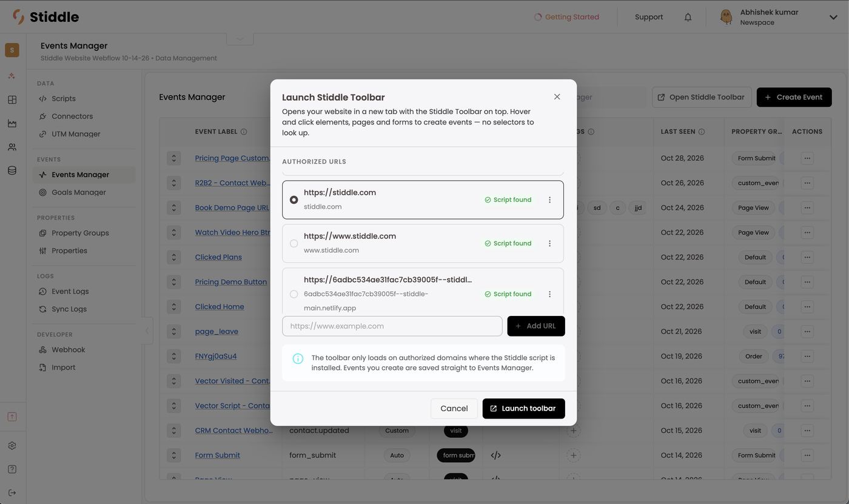Click Open Stiddle Toolbar button
Screen dimensions: 849x504
[702, 97]
